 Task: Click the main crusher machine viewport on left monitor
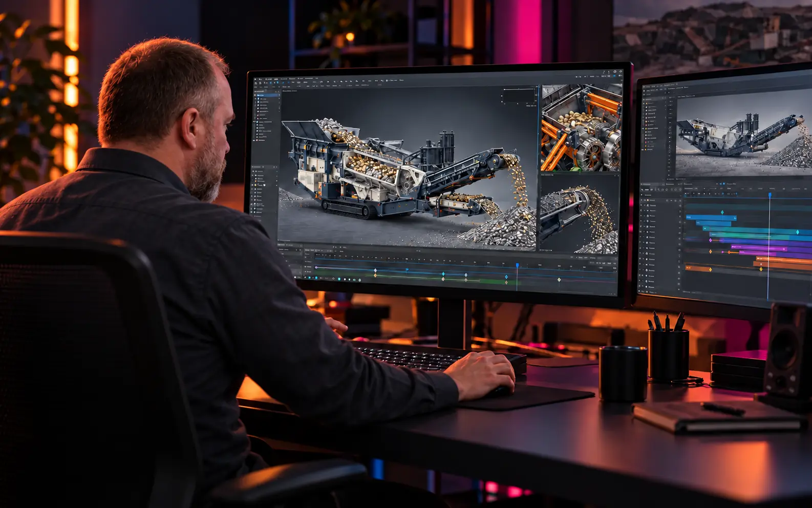click(x=408, y=168)
